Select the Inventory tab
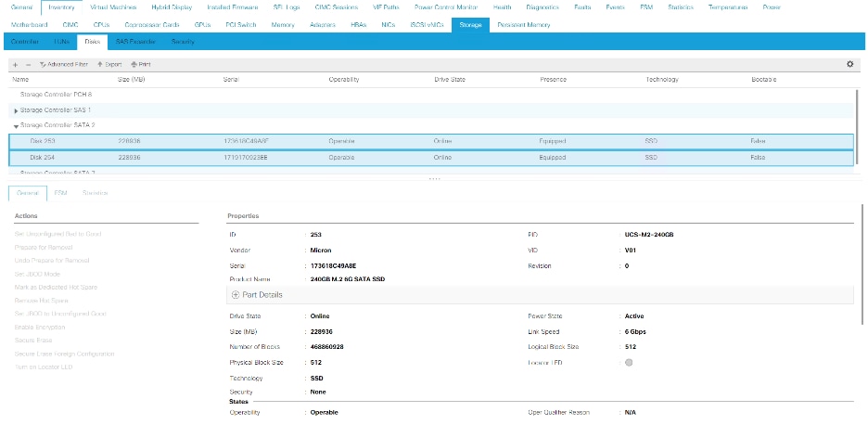 coord(61,7)
